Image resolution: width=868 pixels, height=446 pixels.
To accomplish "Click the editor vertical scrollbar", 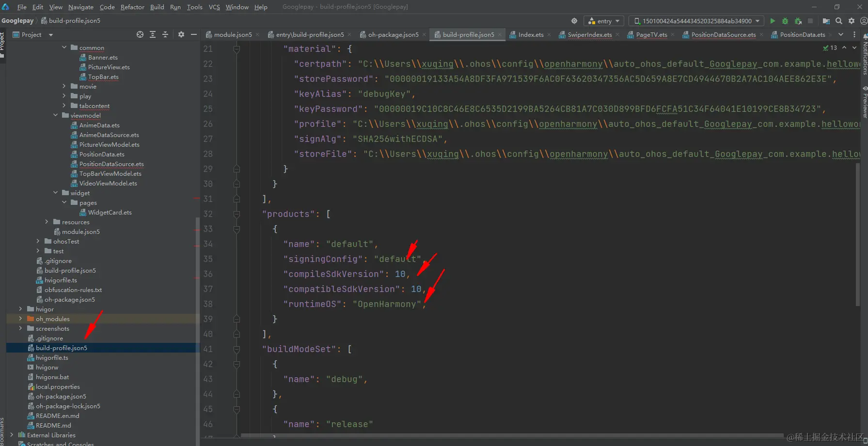I will [x=858, y=234].
